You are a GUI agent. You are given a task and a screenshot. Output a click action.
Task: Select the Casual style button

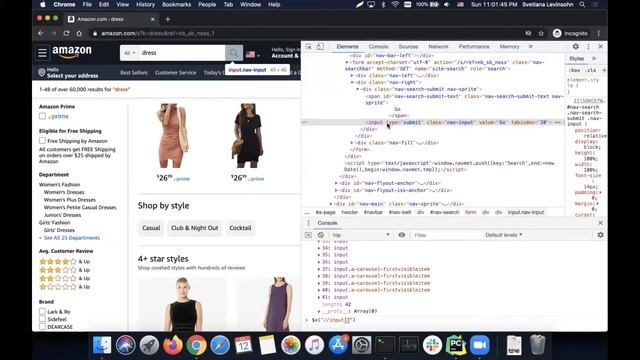151,228
